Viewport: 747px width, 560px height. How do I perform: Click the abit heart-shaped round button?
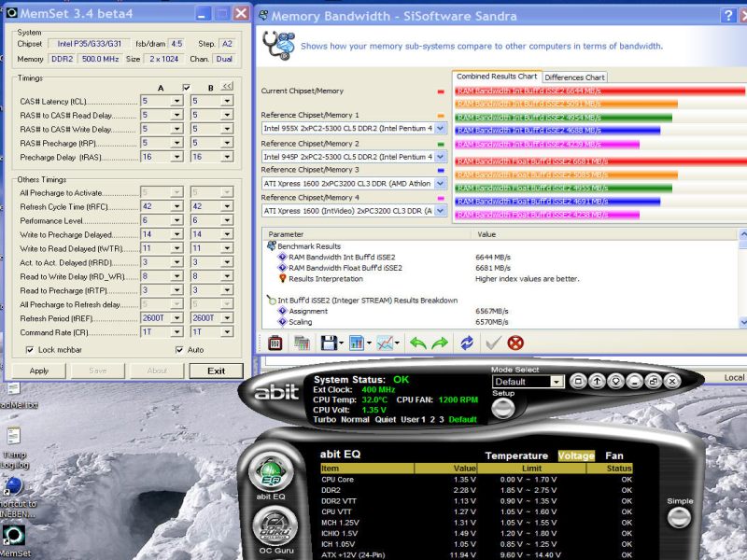tap(616, 381)
